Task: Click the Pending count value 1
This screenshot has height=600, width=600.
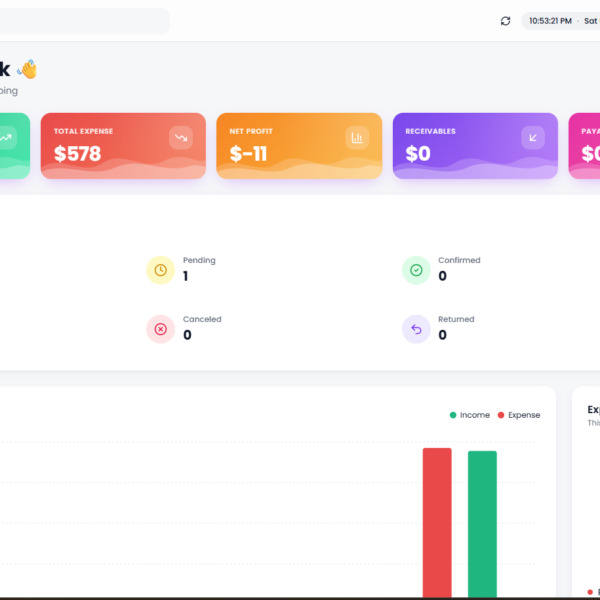Action: (x=186, y=276)
